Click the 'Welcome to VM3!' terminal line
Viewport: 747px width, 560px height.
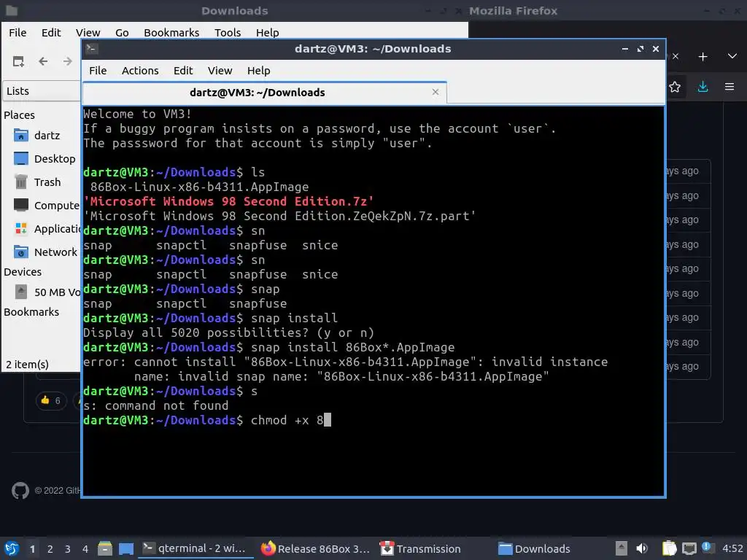137,114
